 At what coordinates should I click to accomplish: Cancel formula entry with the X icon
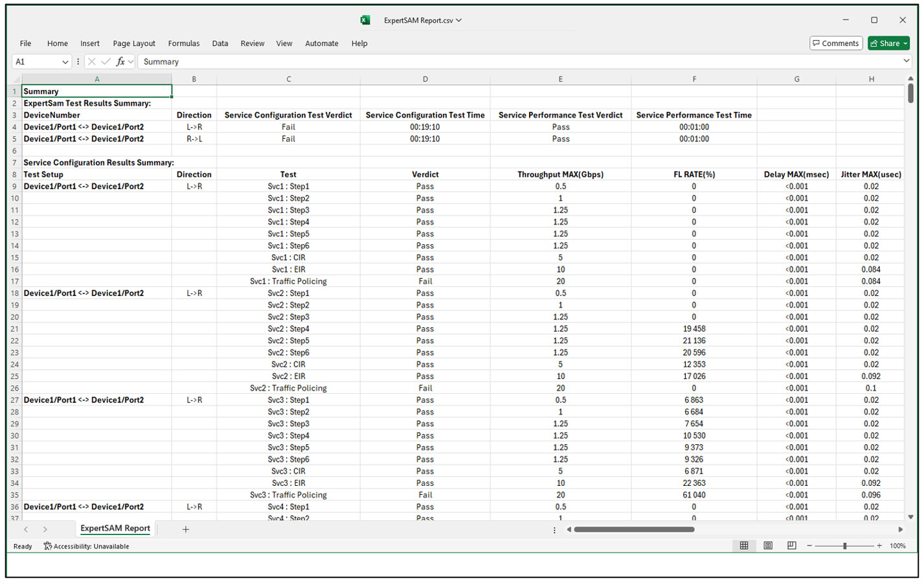[x=91, y=62]
